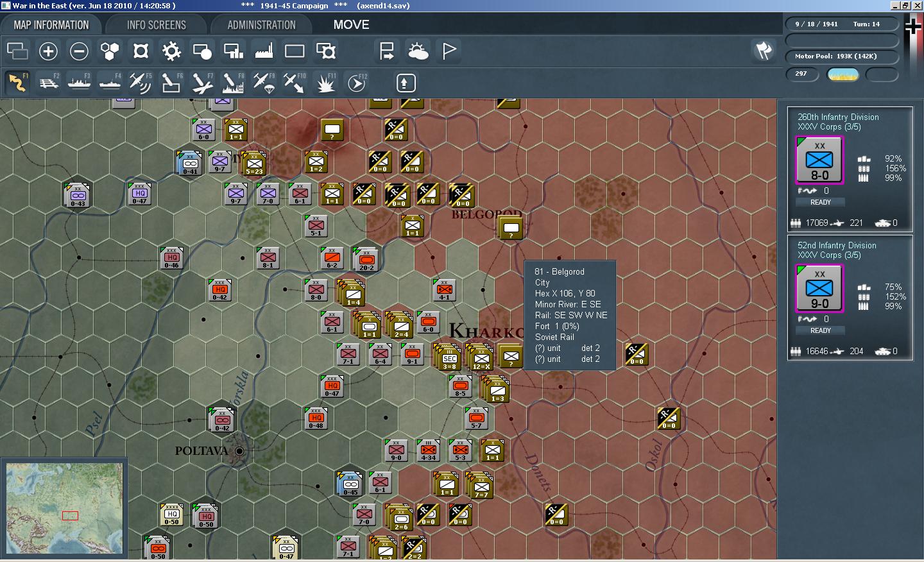This screenshot has height=562, width=924.
Task: Click READY status under 260th Infantry Division
Action: (x=820, y=202)
